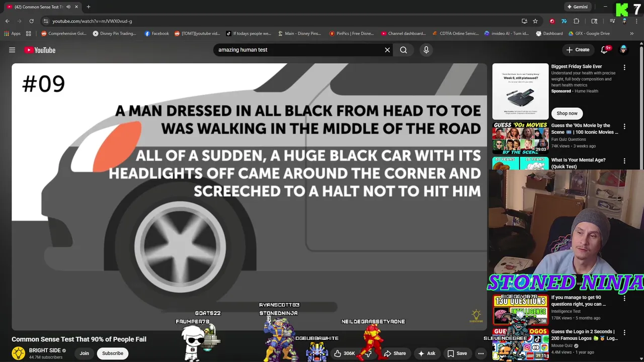The image size is (644, 362).
Task: Click the lightbulb subscribe watermark in the video
Action: tap(476, 316)
